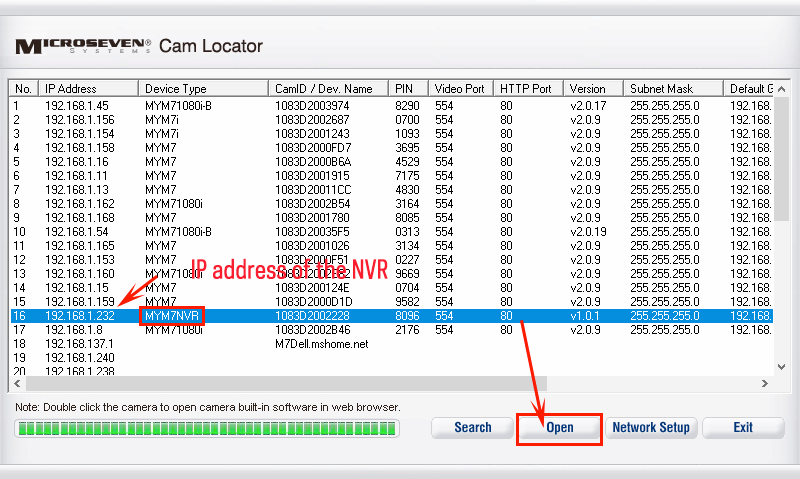The width and height of the screenshot is (800, 479).
Task: Click the Video Port column header
Action: [x=461, y=89]
